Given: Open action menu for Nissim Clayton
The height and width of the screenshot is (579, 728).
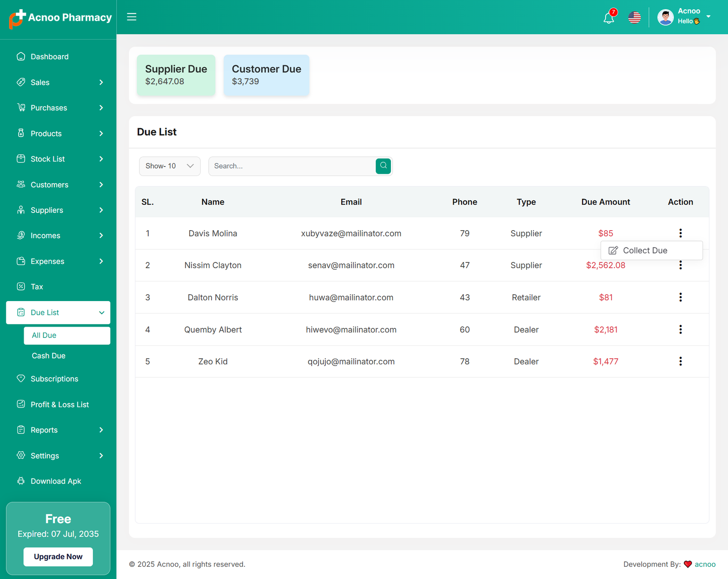Looking at the screenshot, I should pyautogui.click(x=680, y=266).
